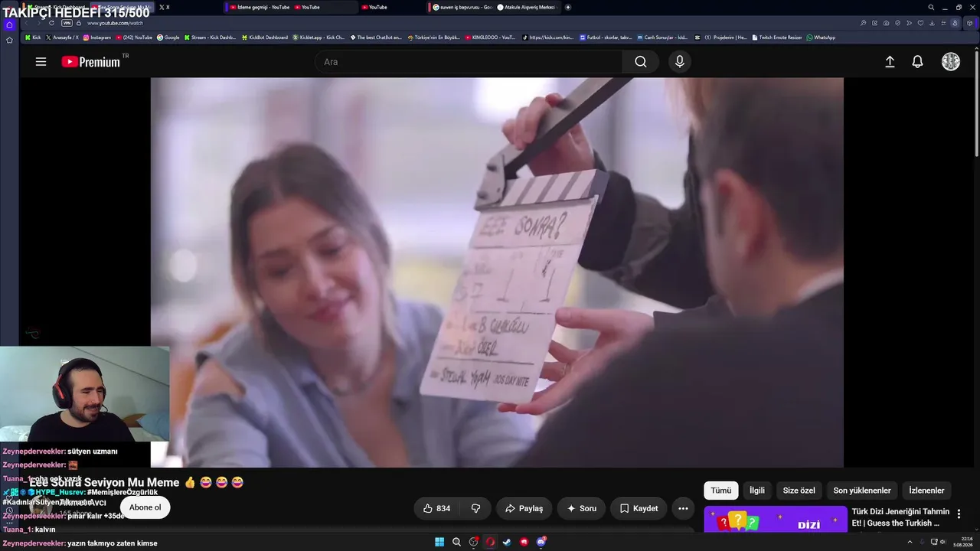Toggle the browser VPN badge
This screenshot has width=980, height=551.
[x=67, y=23]
